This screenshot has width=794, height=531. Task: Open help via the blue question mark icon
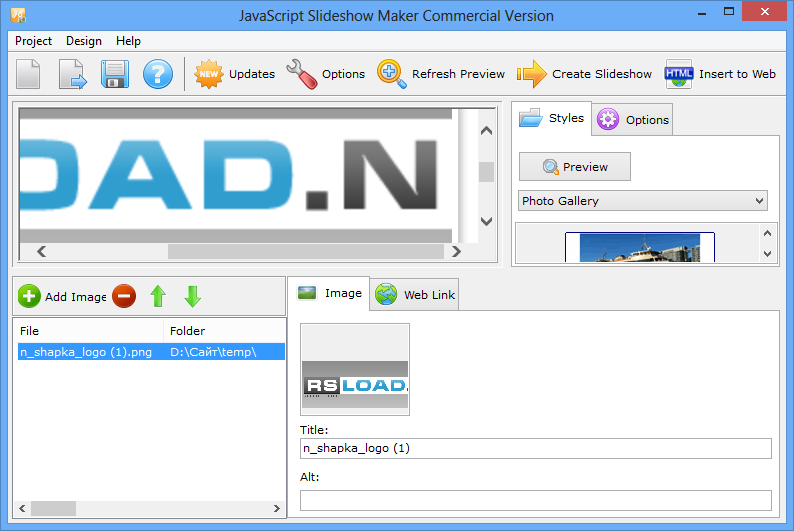click(x=157, y=74)
